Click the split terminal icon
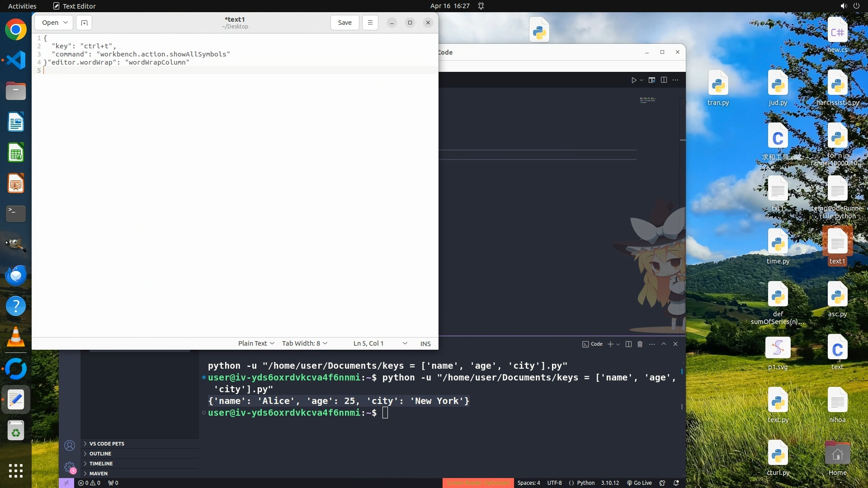The height and width of the screenshot is (488, 868). tap(628, 344)
